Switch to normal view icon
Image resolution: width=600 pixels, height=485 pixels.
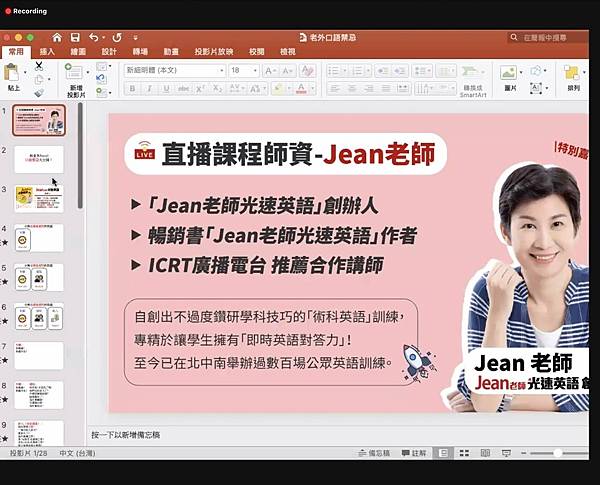(443, 453)
